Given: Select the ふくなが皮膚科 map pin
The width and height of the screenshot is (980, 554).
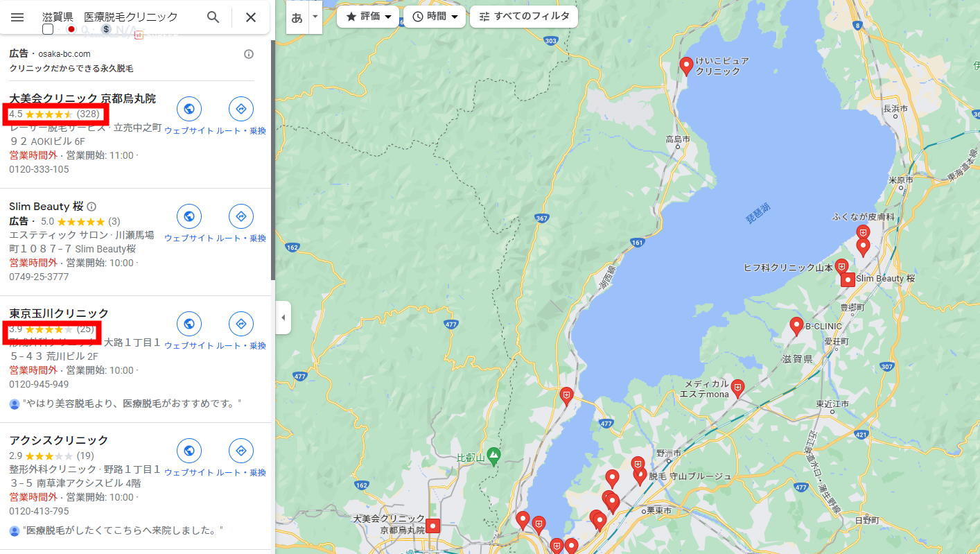Looking at the screenshot, I should [x=863, y=232].
